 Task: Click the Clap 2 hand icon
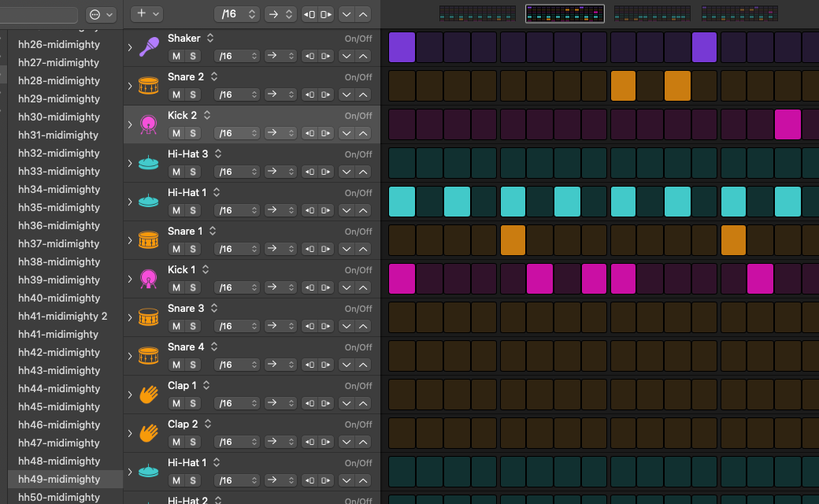pos(149,433)
